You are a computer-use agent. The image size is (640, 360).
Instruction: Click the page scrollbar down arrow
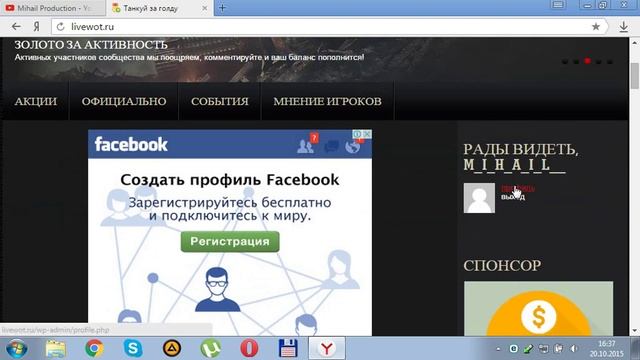click(x=635, y=331)
